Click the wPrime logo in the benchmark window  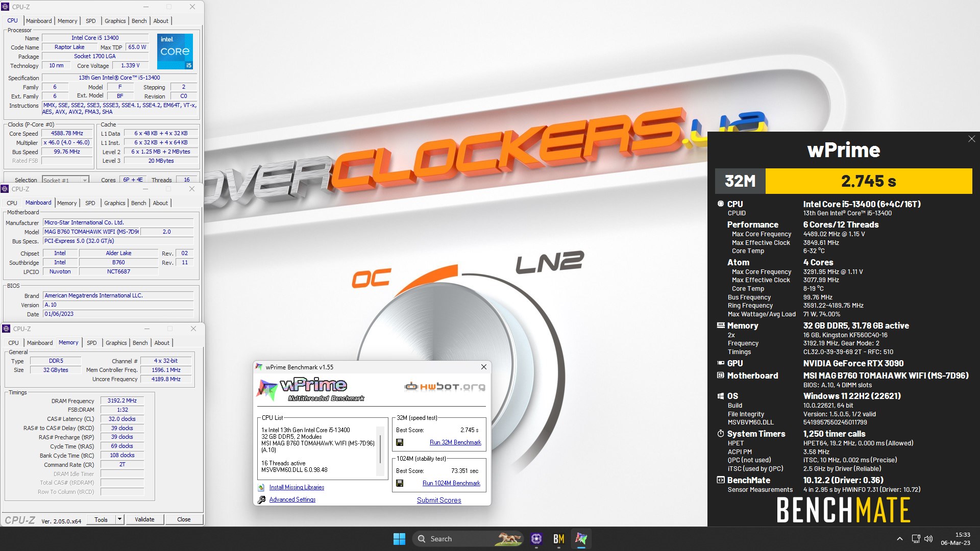point(310,390)
